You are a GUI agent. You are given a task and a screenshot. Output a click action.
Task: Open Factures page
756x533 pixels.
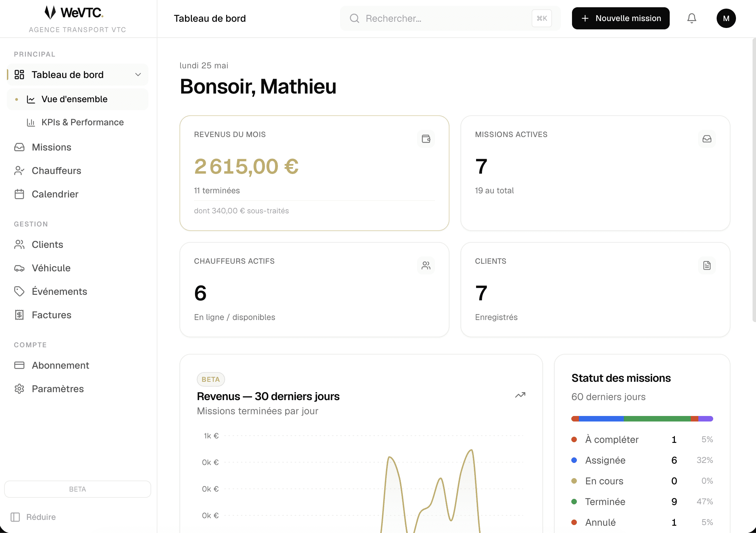[x=78, y=315]
